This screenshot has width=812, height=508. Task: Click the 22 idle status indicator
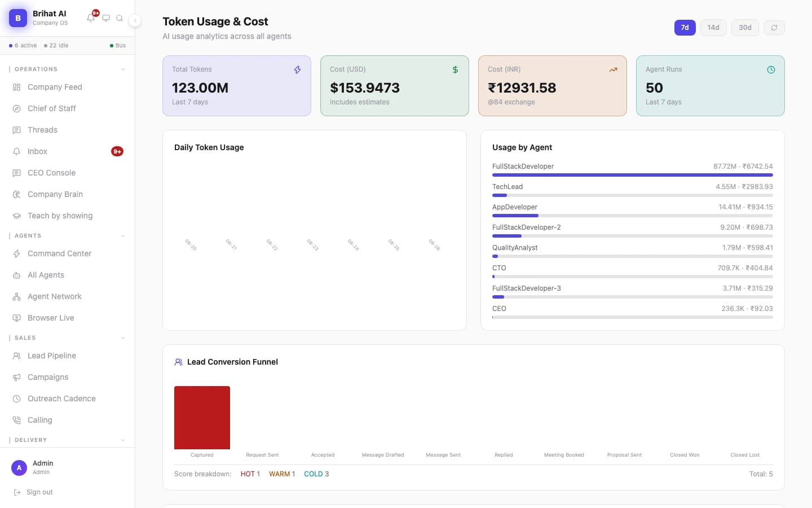[56, 46]
